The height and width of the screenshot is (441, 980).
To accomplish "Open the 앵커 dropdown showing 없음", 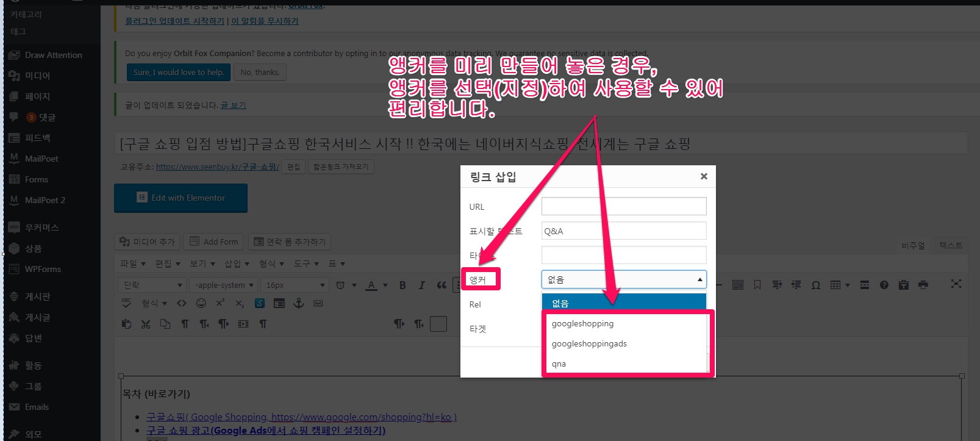I will click(x=623, y=279).
